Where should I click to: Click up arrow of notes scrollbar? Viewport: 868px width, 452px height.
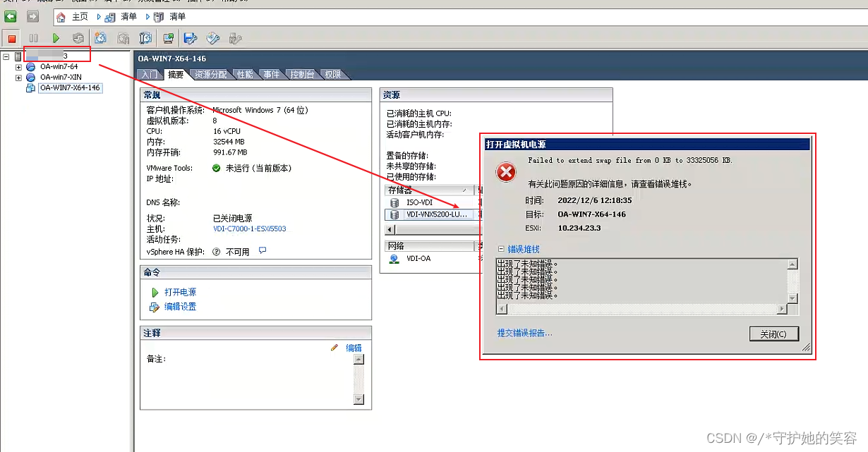tap(358, 359)
